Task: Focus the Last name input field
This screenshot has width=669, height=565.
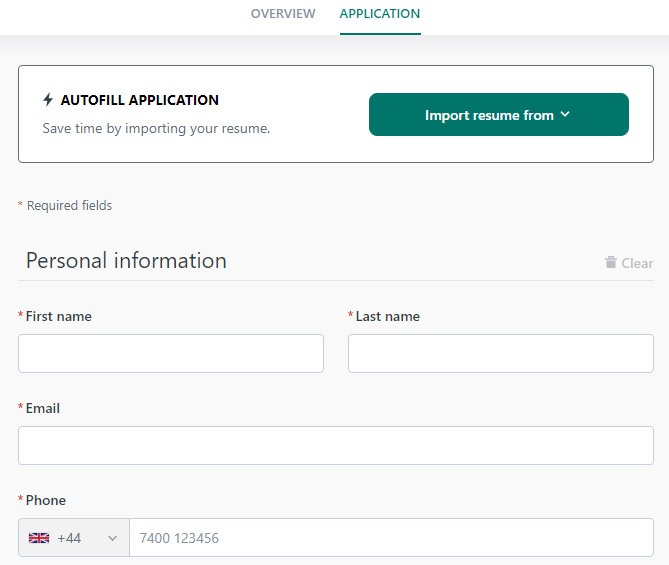Action: [500, 353]
